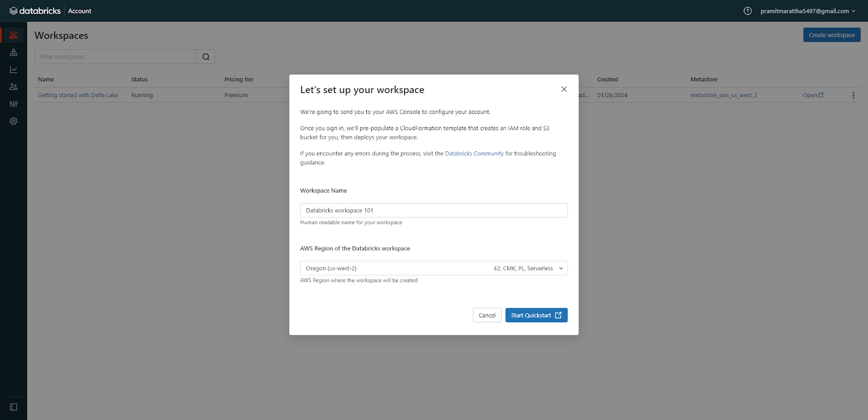The height and width of the screenshot is (420, 868).
Task: Open Getting started with Delta Lake workspace
Action: (78, 95)
